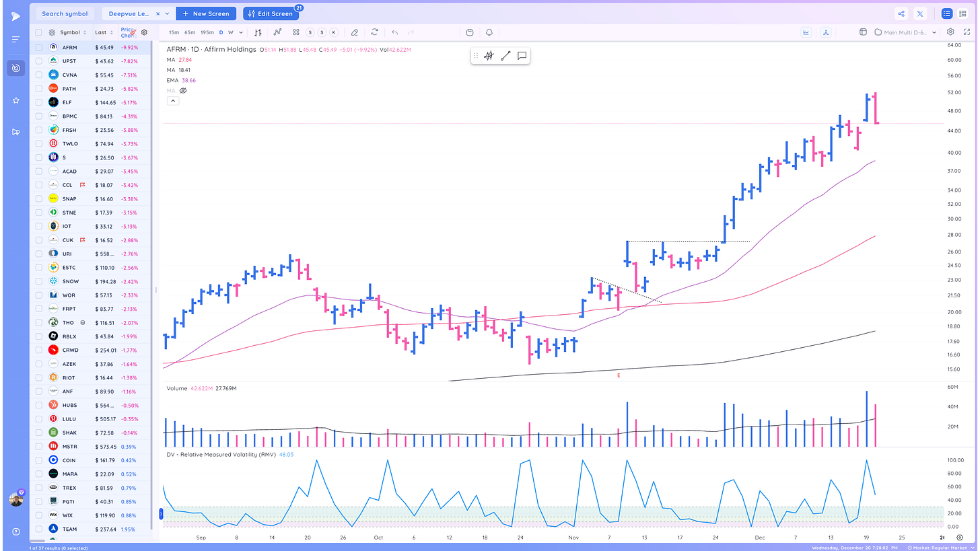The width and height of the screenshot is (980, 551).
Task: Share to X (Twitter) icon
Action: (920, 13)
